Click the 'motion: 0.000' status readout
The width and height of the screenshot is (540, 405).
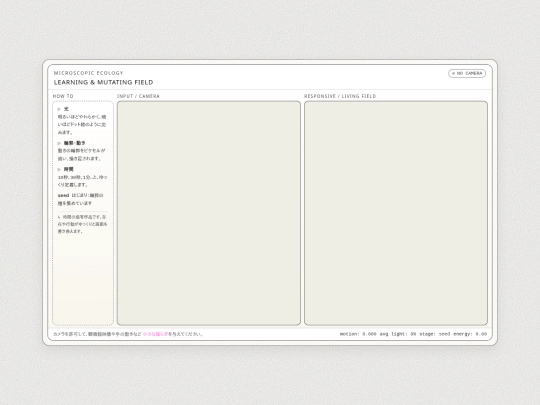tap(358, 334)
